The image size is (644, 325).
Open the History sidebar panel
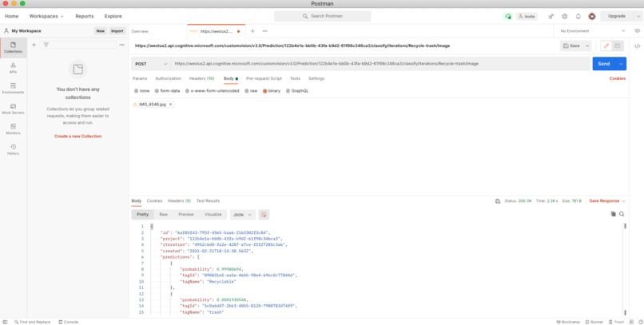pos(13,150)
